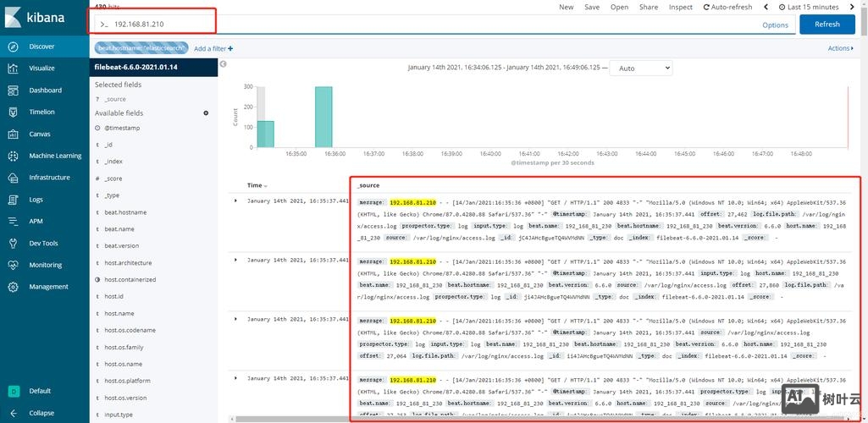Click the tallest histogram bar at 16:36
Viewport: 868px width, 423px height.
pyautogui.click(x=323, y=117)
